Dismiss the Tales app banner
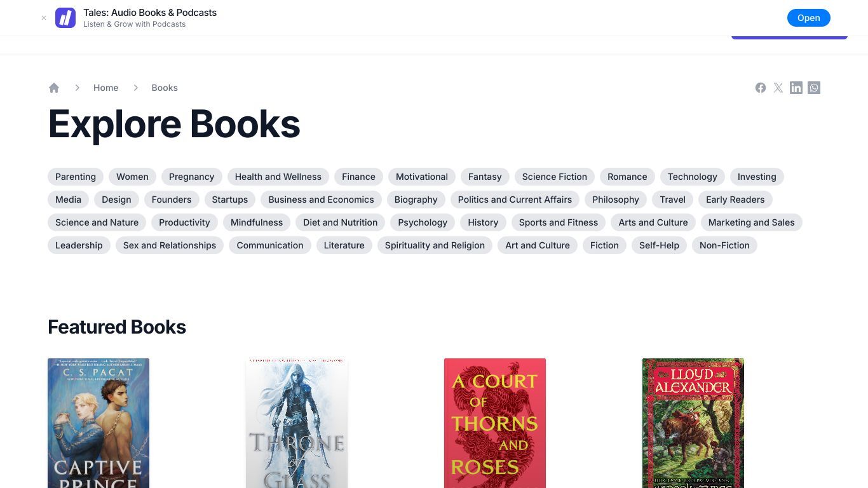The image size is (868, 488). pos(44,18)
